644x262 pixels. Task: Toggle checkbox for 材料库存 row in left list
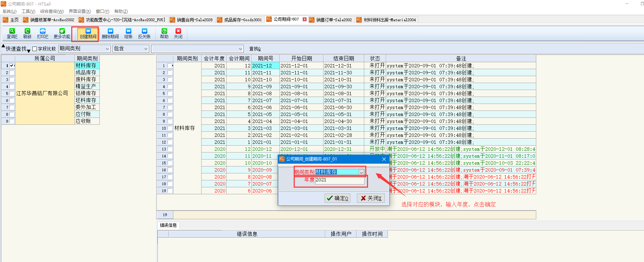coord(12,66)
